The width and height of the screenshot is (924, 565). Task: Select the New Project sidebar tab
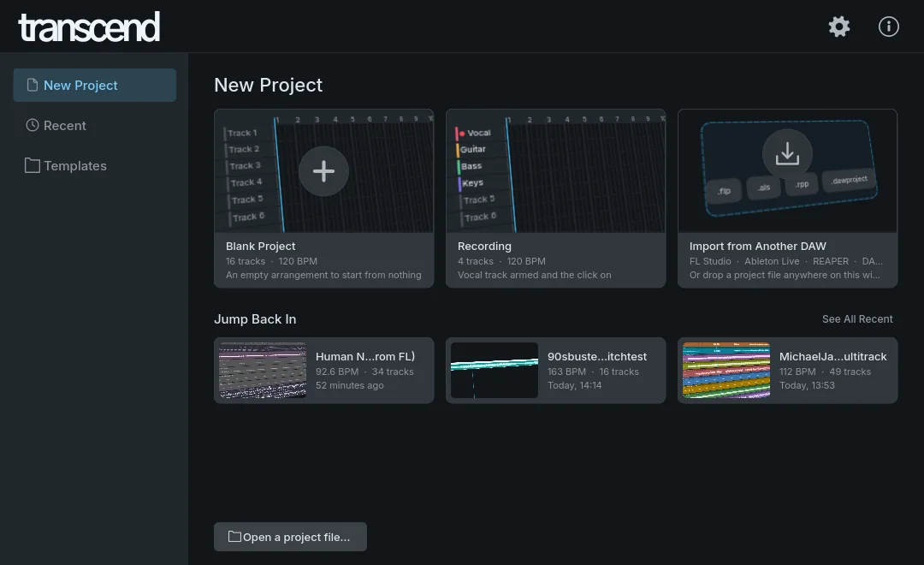coord(95,85)
